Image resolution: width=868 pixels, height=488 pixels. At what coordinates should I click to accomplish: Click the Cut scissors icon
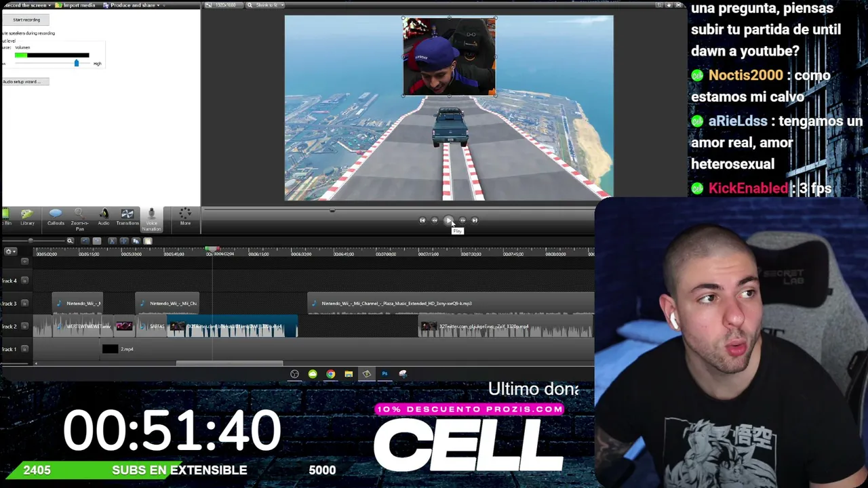[112, 241]
